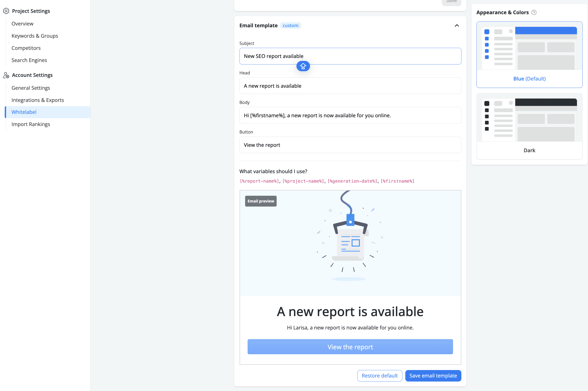Click the Project Settings heading
Screen dimensions: 588x391
31,11
